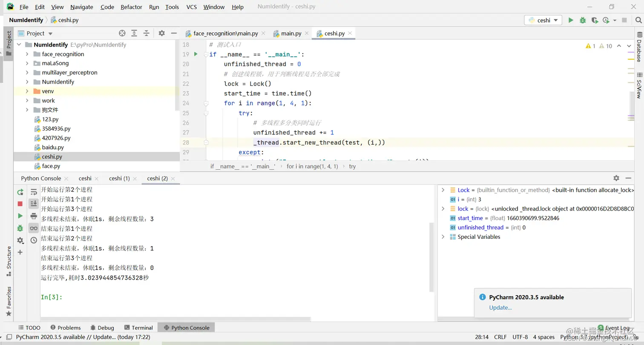Screen dimensions: 644x345
Task: Rerun the console with the green rerun icon
Action: coord(20,192)
